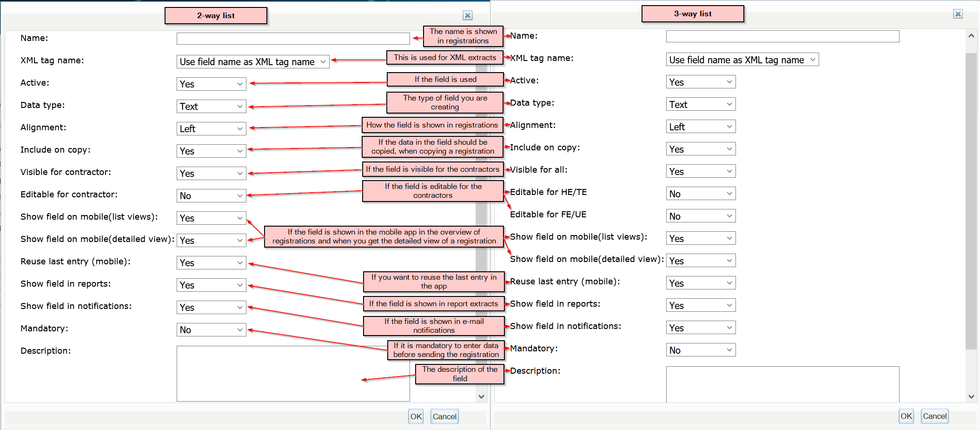This screenshot has width=980, height=430.
Task: Click Cancel in 2-way list dialog
Action: tap(444, 417)
